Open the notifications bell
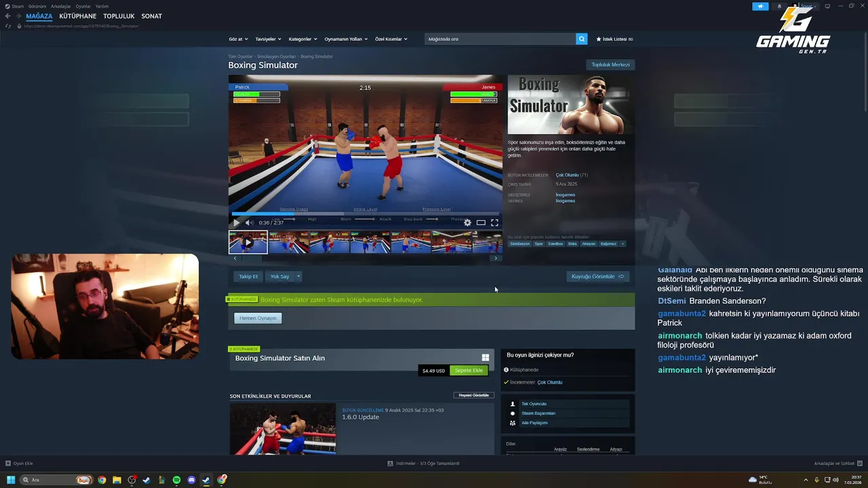 779,6
